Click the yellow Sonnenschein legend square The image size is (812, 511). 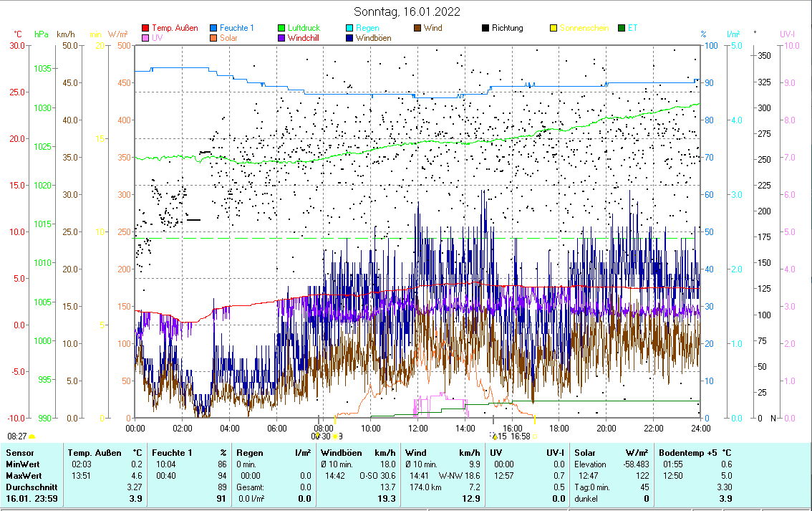pyautogui.click(x=554, y=29)
